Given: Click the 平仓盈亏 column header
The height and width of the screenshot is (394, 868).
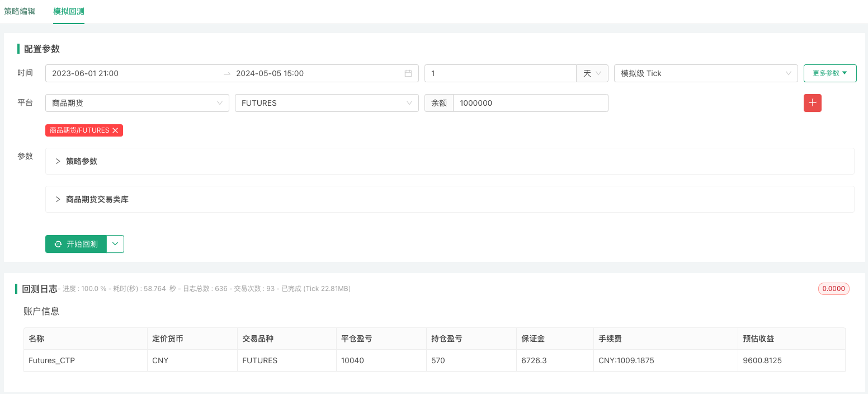Looking at the screenshot, I should [381, 339].
